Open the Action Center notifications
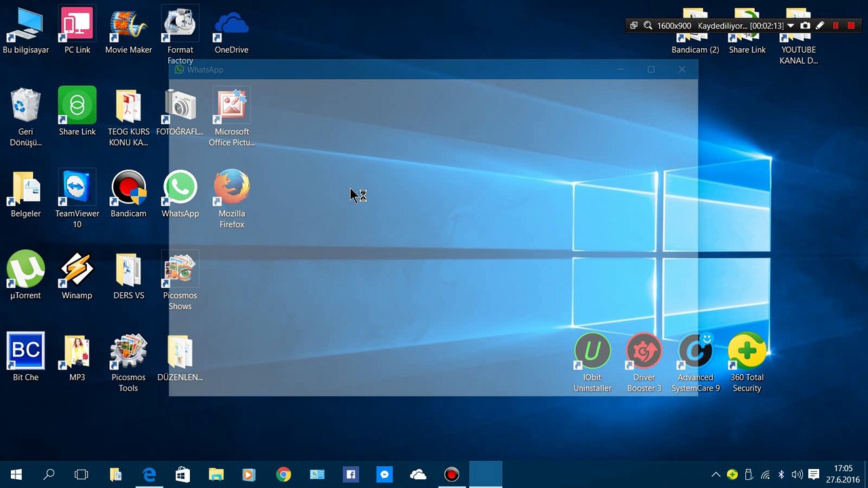This screenshot has height=488, width=868. tap(814, 474)
